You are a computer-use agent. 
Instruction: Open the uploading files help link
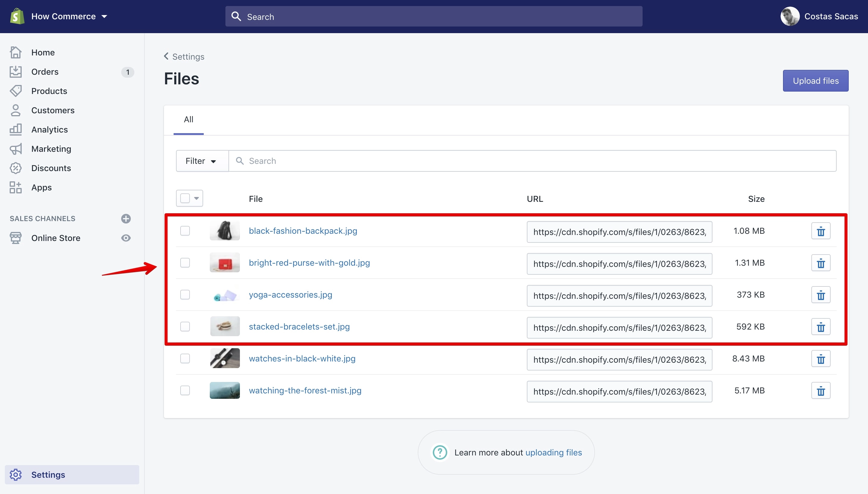coord(553,452)
